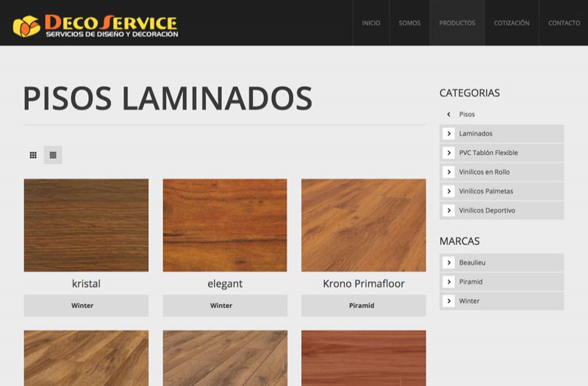Click the chevron icon next to Laminados
The image size is (588, 386).
tap(448, 134)
